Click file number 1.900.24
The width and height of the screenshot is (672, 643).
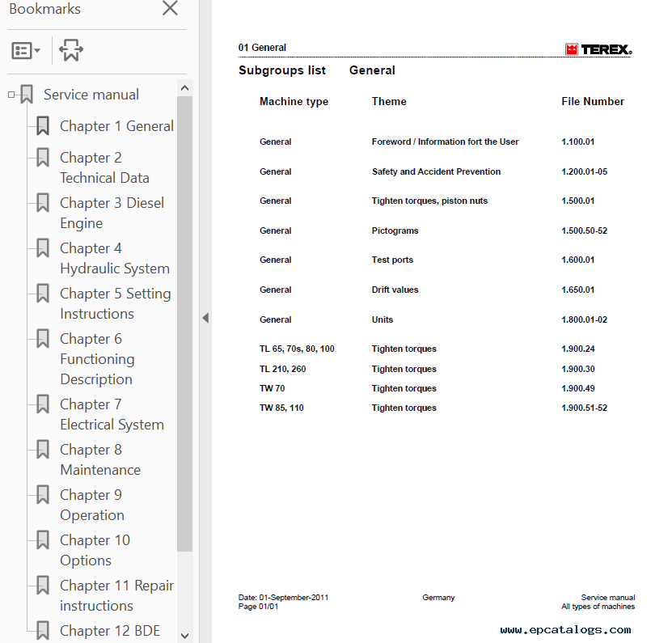point(577,349)
